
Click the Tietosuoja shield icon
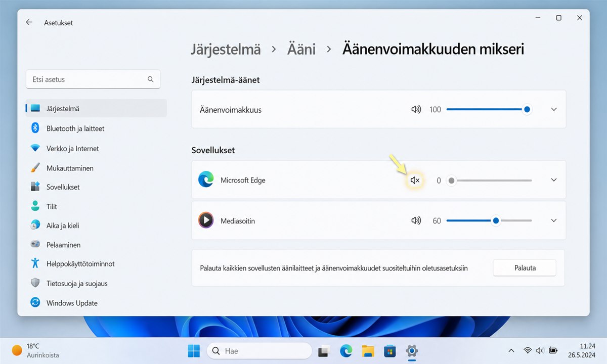click(x=35, y=283)
